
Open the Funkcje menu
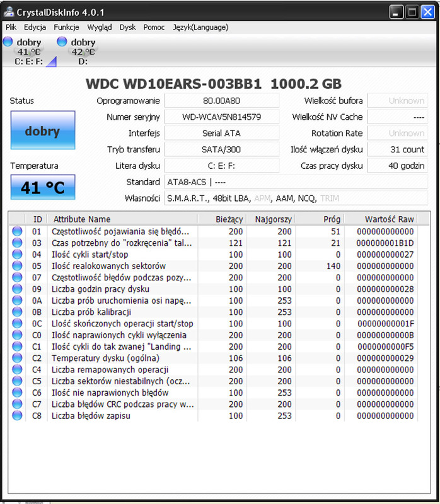[66, 27]
